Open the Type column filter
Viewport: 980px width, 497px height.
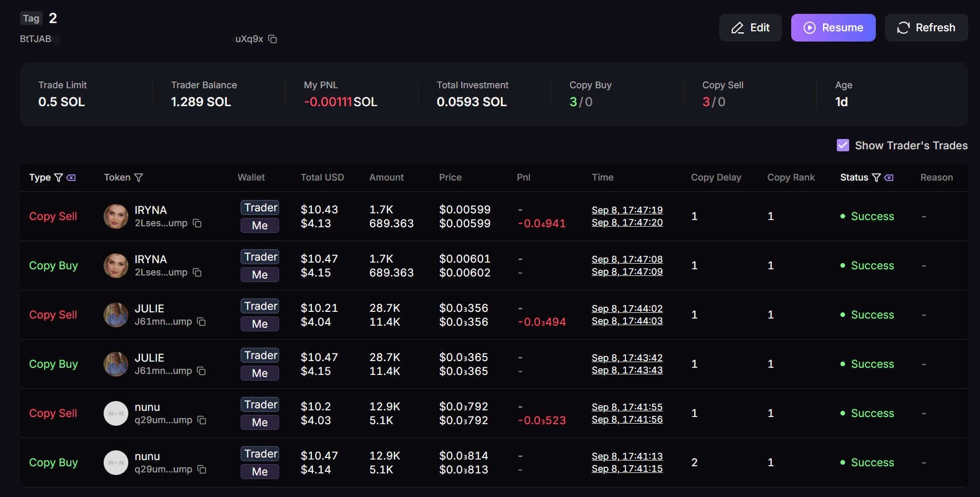tap(58, 177)
